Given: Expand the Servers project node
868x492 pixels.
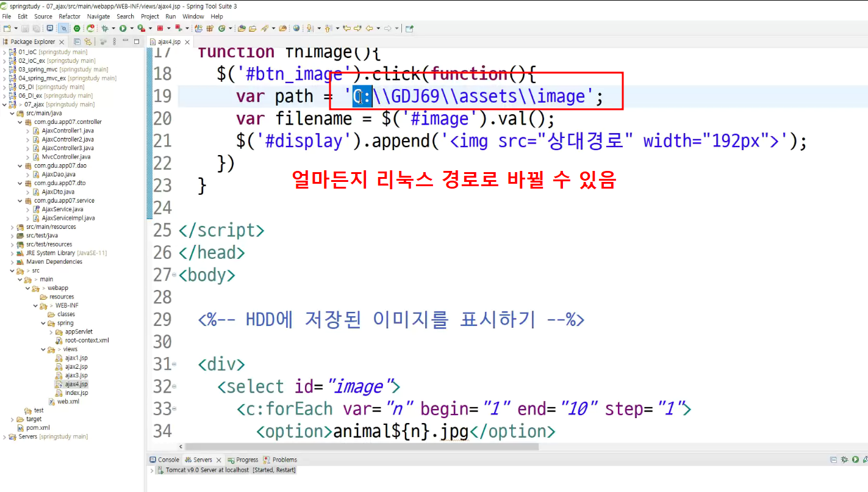Looking at the screenshot, I should click(x=4, y=436).
